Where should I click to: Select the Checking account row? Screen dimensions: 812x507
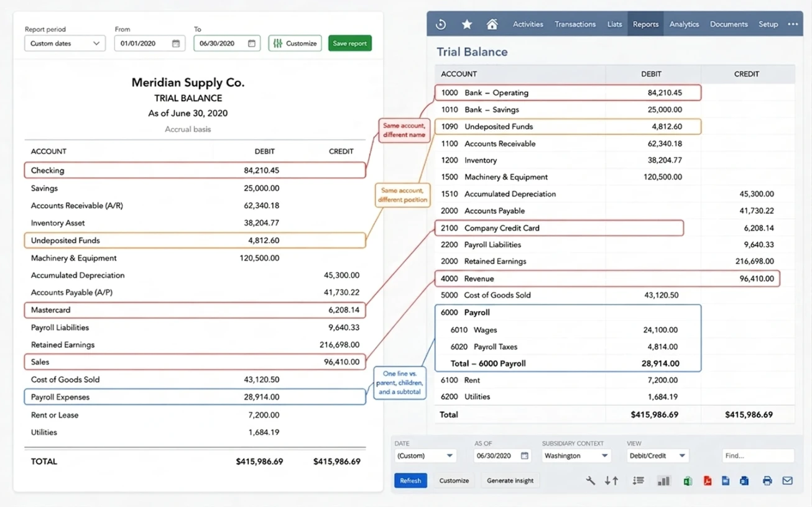tap(195, 170)
